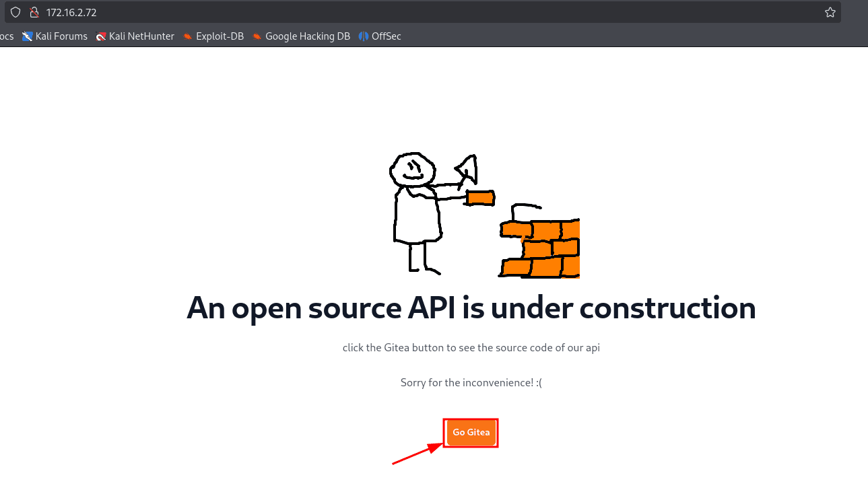
Task: Open the Kali Forums text label
Action: pyautogui.click(x=61, y=36)
